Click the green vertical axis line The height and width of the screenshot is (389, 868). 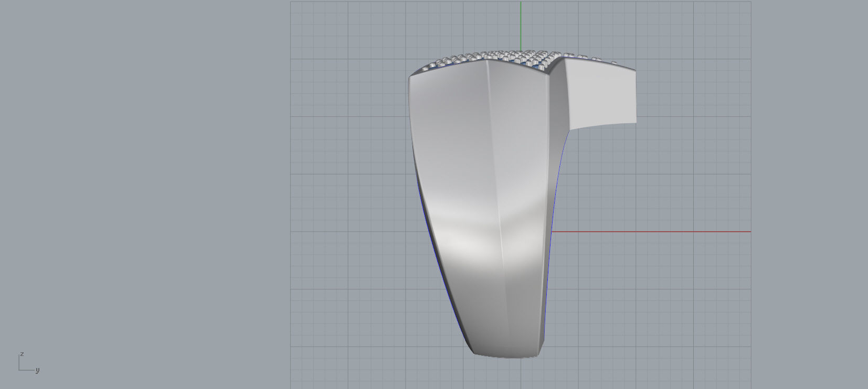point(521,26)
